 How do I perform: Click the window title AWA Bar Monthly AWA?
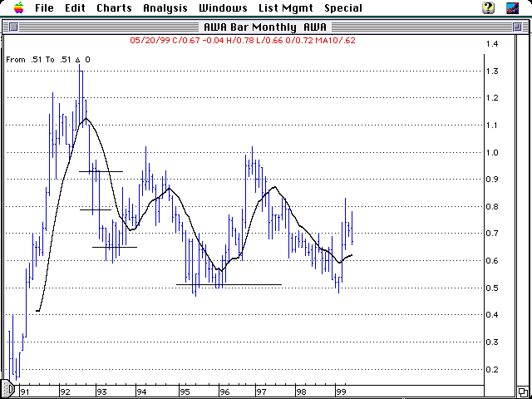(x=265, y=27)
